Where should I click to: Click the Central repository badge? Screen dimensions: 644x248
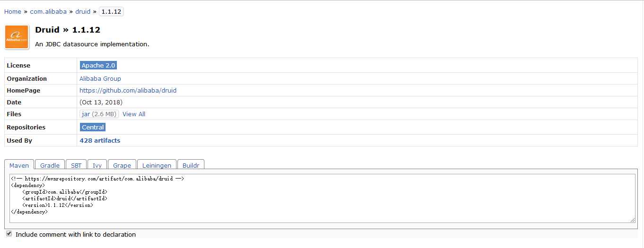pyautogui.click(x=93, y=127)
